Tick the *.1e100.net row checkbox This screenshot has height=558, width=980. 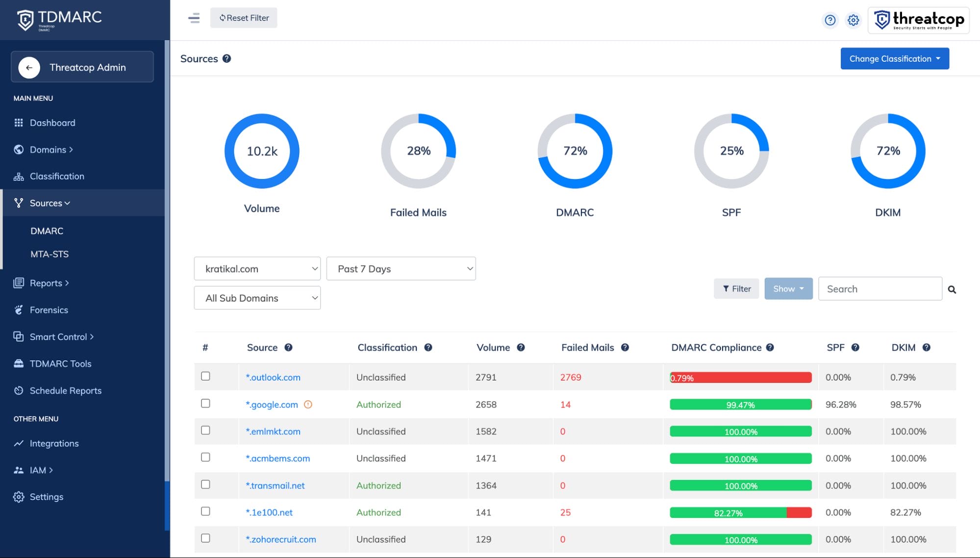click(205, 511)
